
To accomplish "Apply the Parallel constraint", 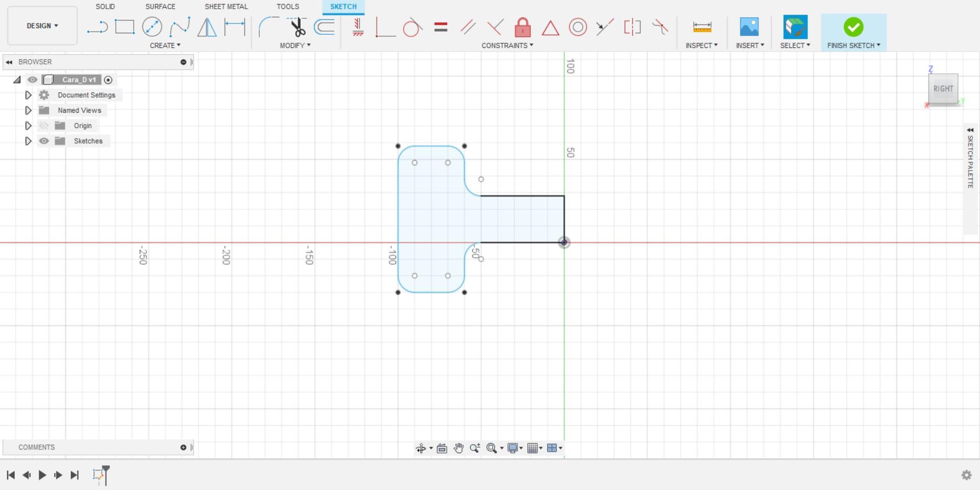I will tap(468, 27).
